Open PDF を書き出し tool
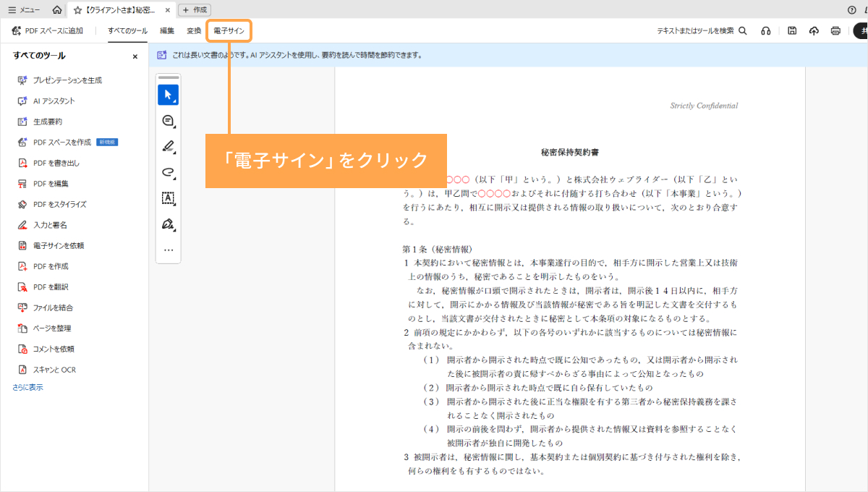The image size is (868, 492). (x=49, y=163)
